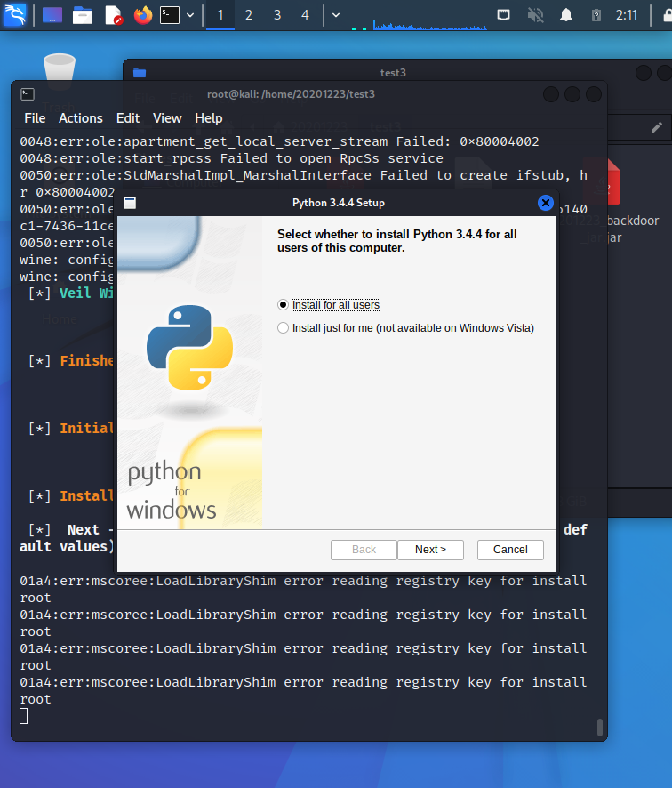This screenshot has width=672, height=788.
Task: Click the show desktop panel icon
Action: click(52, 15)
